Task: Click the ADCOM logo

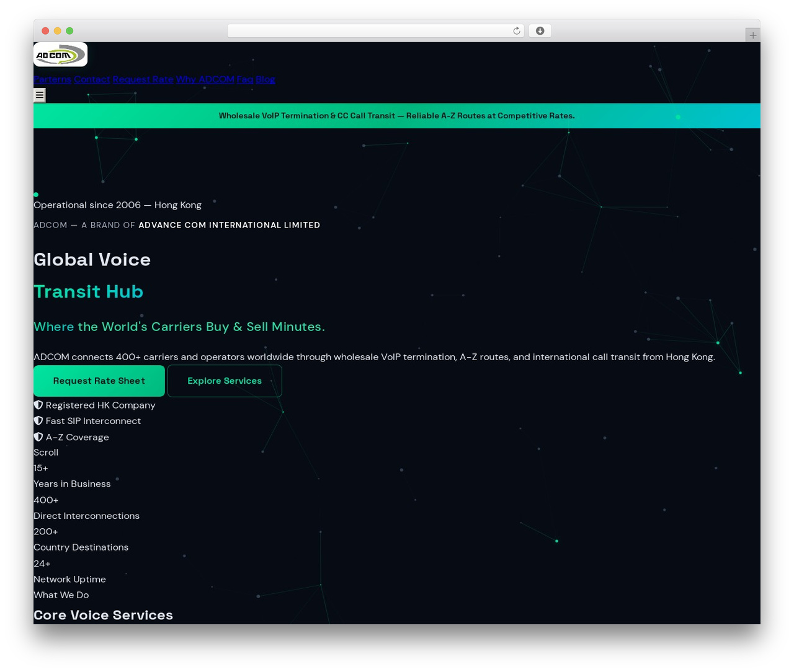Action: 60,55
